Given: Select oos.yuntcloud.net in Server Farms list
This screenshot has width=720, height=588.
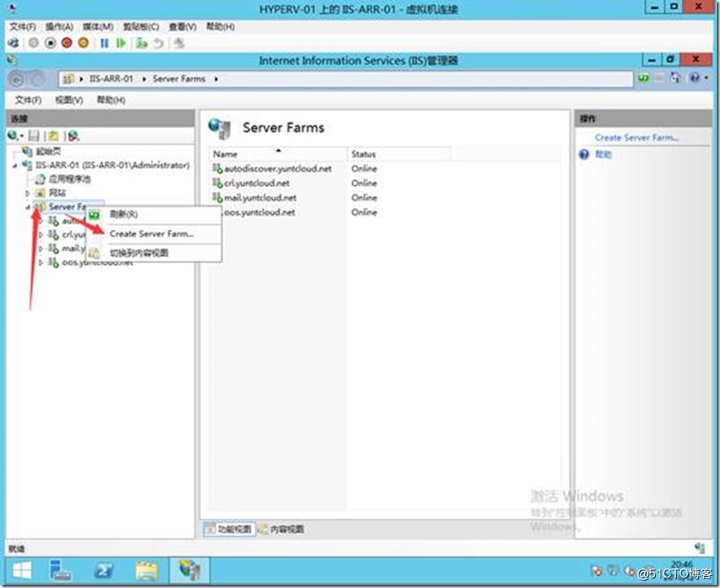Looking at the screenshot, I should [x=259, y=212].
